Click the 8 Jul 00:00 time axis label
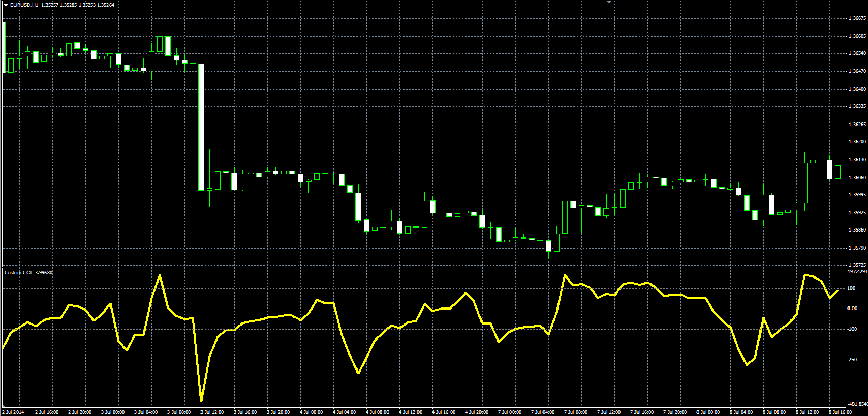The height and width of the screenshot is (416, 868). [708, 412]
